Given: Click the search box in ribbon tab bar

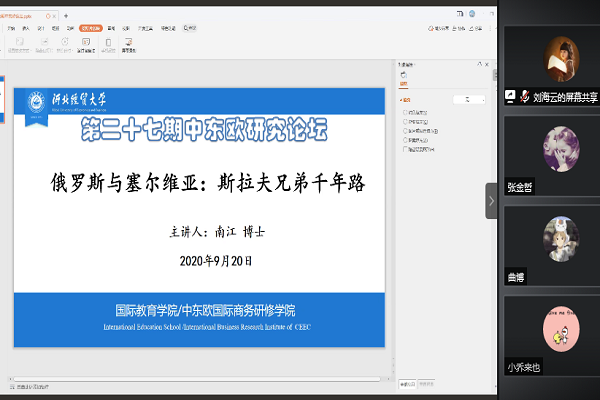Looking at the screenshot, I should click(x=192, y=29).
